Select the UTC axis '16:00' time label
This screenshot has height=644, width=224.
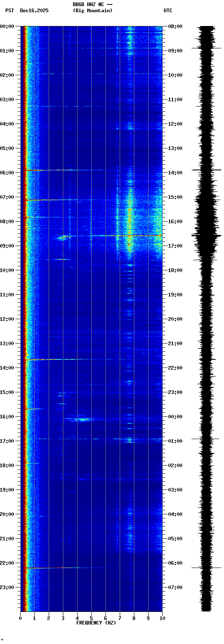[x=175, y=222]
